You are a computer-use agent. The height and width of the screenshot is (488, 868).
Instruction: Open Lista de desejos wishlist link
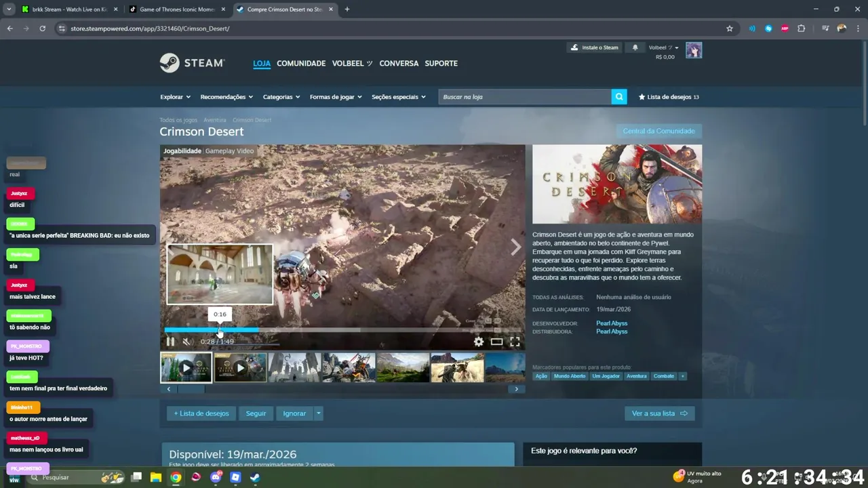[669, 97]
